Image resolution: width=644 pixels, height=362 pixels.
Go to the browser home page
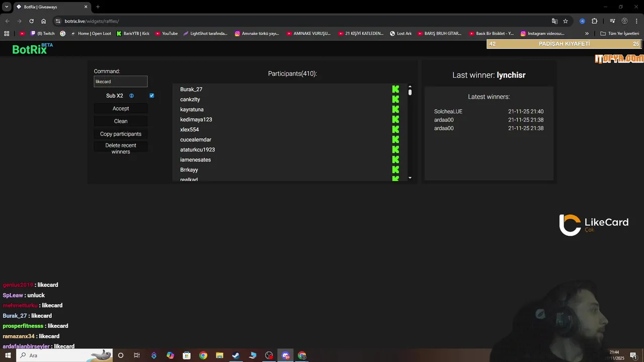tap(44, 21)
